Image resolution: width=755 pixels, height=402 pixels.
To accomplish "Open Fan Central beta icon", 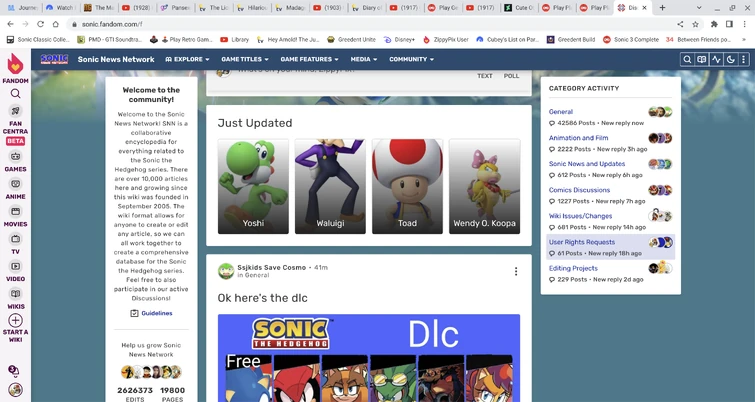I will click(15, 111).
